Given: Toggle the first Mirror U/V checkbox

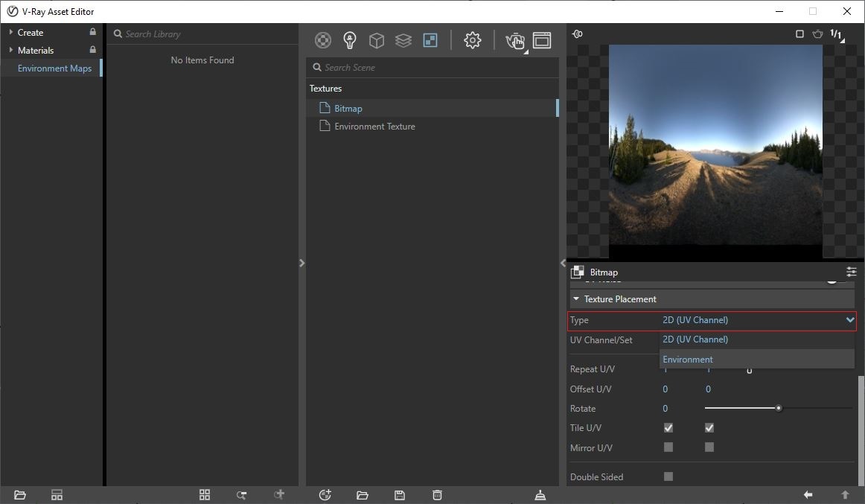Looking at the screenshot, I should click(x=668, y=447).
